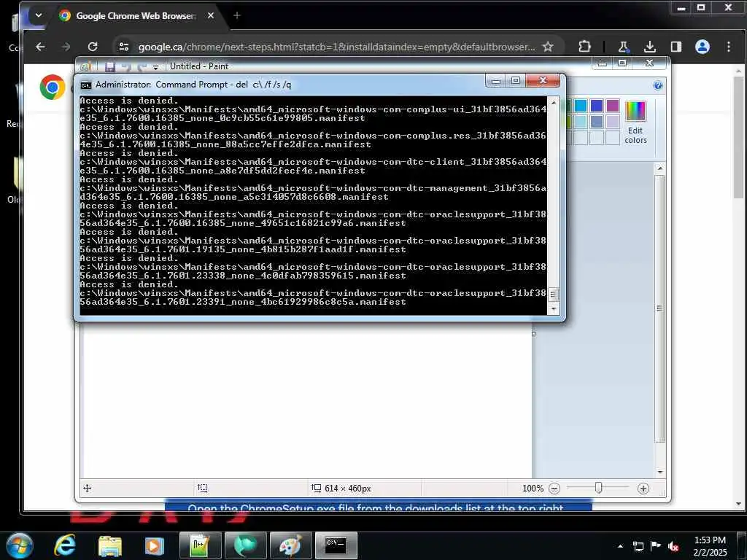Show hidden system tray icons
Image resolution: width=747 pixels, height=560 pixels.
[620, 546]
